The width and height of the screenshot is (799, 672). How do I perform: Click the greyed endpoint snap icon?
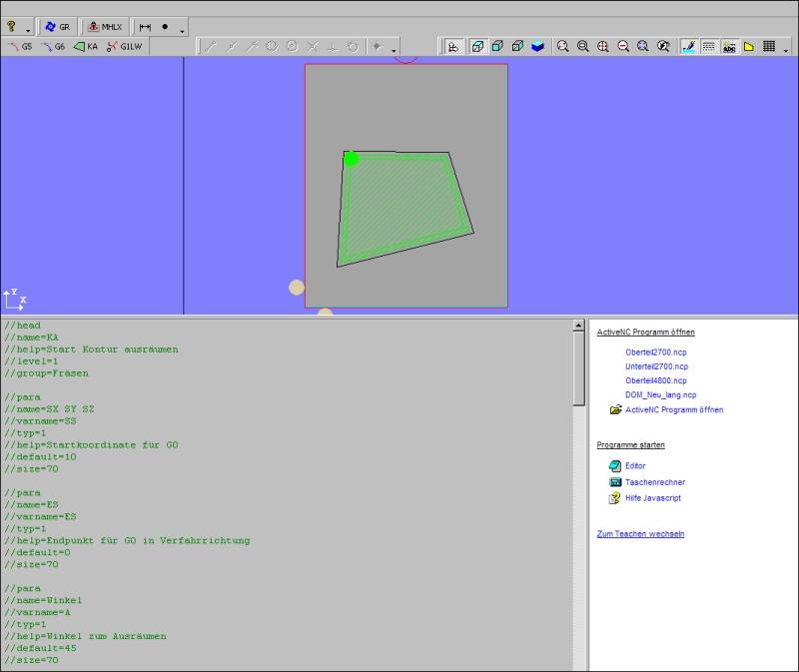coord(211,46)
